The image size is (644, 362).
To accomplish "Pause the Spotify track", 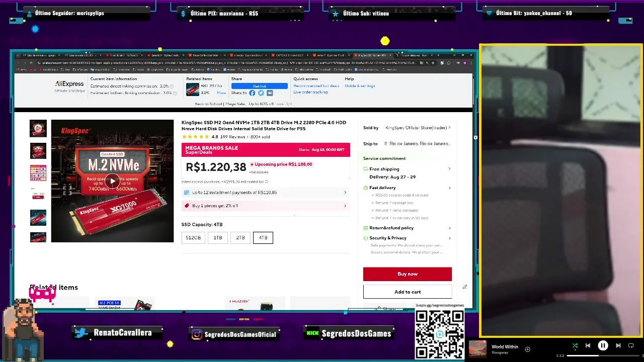I will point(603,345).
